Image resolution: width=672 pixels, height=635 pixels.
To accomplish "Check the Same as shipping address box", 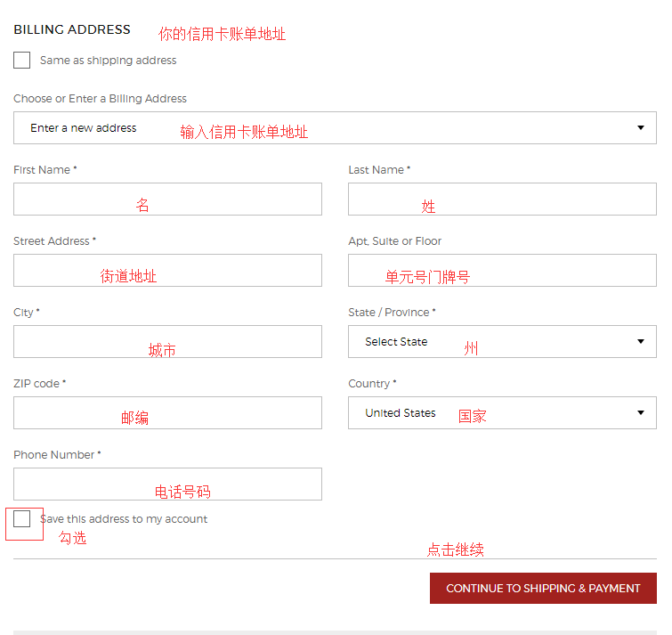I will (22, 61).
